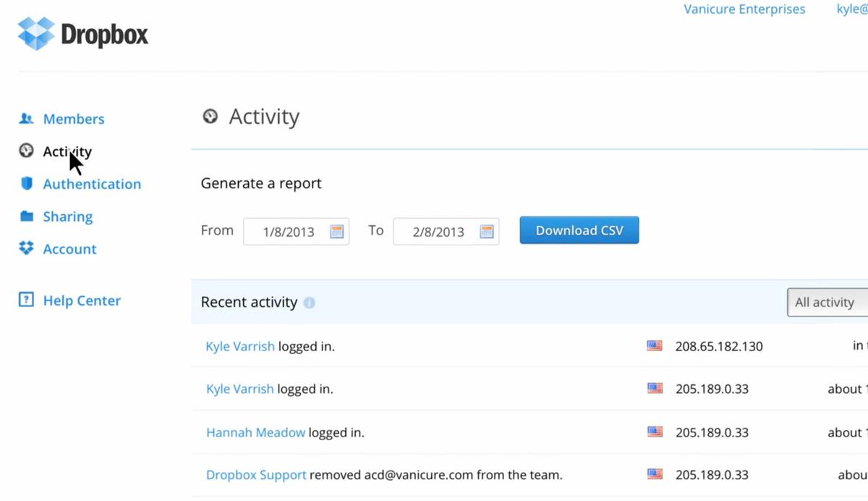Click the flag icon in Hannah Meadow row
This screenshot has height=501, width=868.
pos(655,432)
